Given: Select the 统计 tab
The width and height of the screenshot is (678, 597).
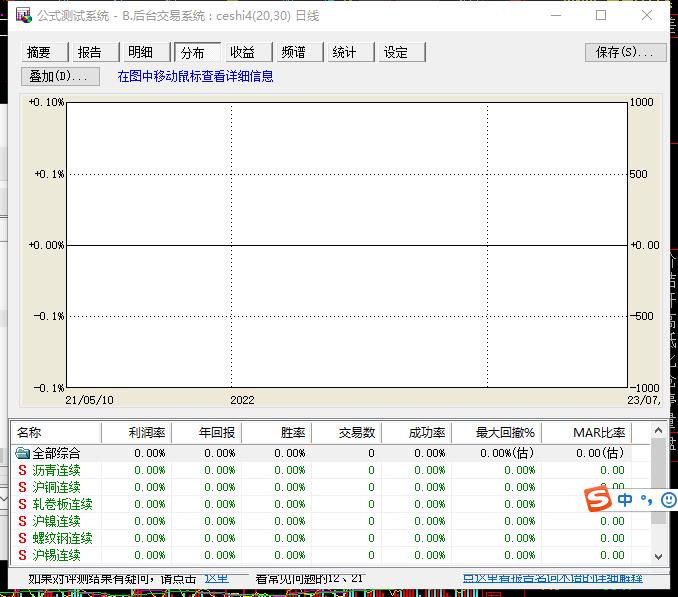Looking at the screenshot, I should click(351, 52).
